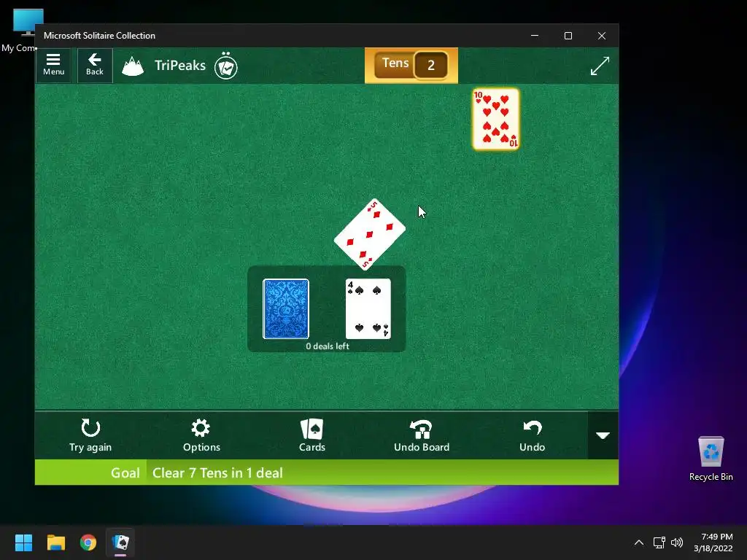Minimize the Solitaire Collection window

[535, 36]
